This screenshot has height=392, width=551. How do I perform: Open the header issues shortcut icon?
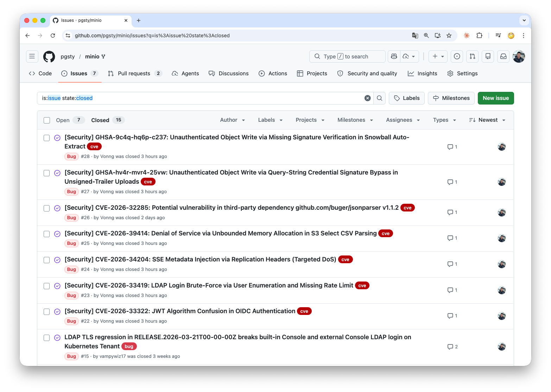pos(457,56)
